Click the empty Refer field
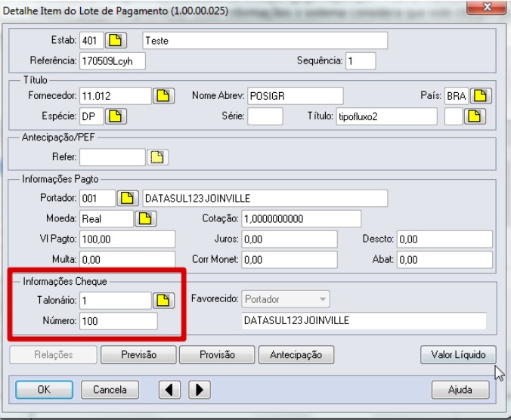This screenshot has height=420, width=511. tap(113, 158)
